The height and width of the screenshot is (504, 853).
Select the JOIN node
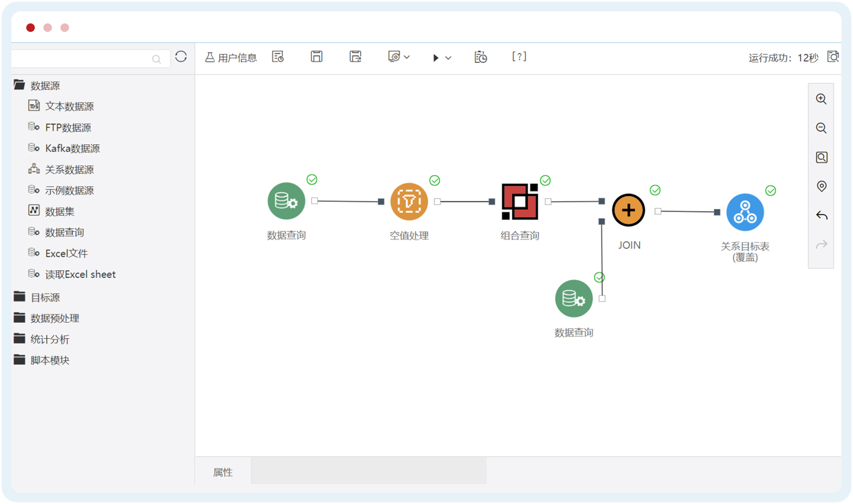click(x=628, y=210)
